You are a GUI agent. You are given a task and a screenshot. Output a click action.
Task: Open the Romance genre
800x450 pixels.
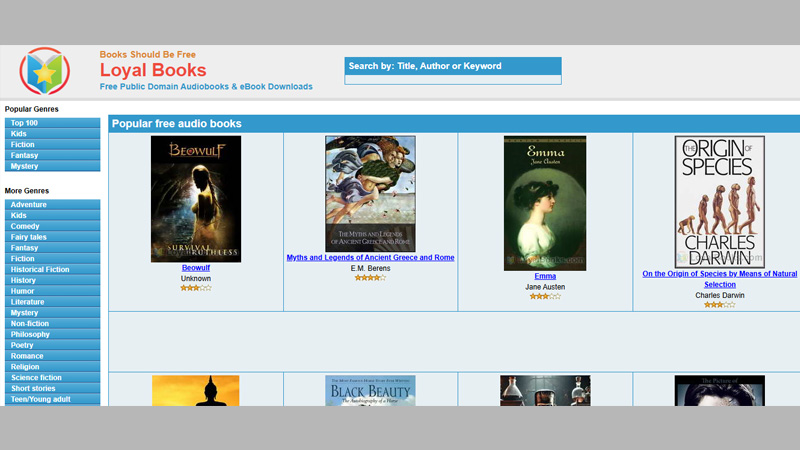pos(53,356)
